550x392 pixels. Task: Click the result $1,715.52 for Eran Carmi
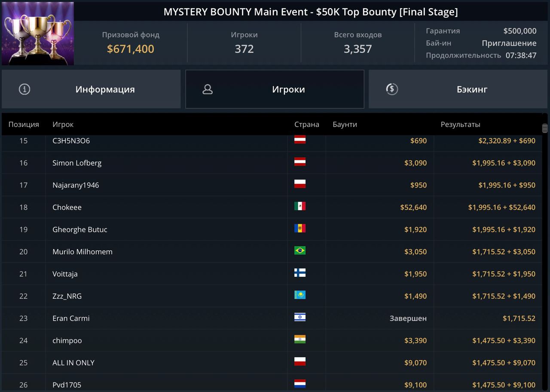click(x=519, y=318)
